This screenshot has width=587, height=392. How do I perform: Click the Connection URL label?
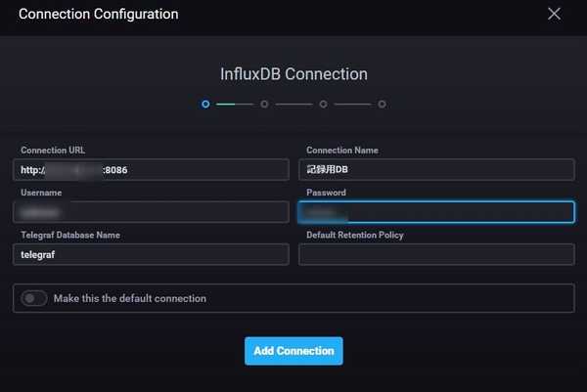[x=53, y=150]
